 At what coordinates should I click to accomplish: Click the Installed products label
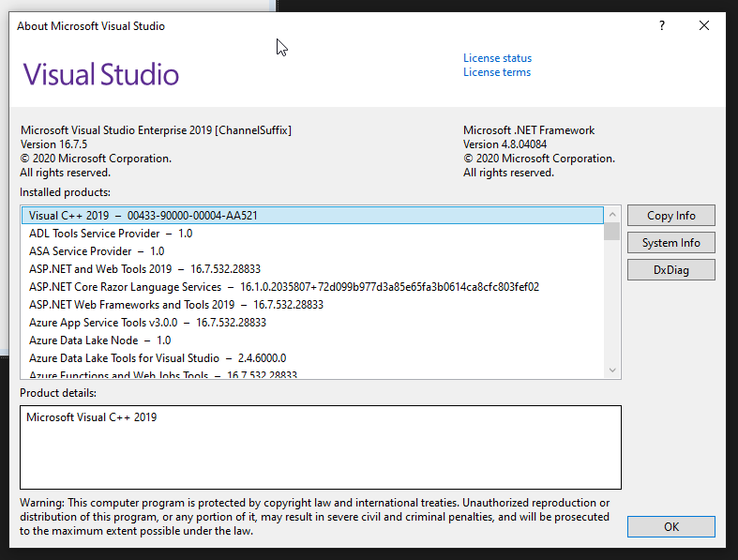tap(65, 192)
